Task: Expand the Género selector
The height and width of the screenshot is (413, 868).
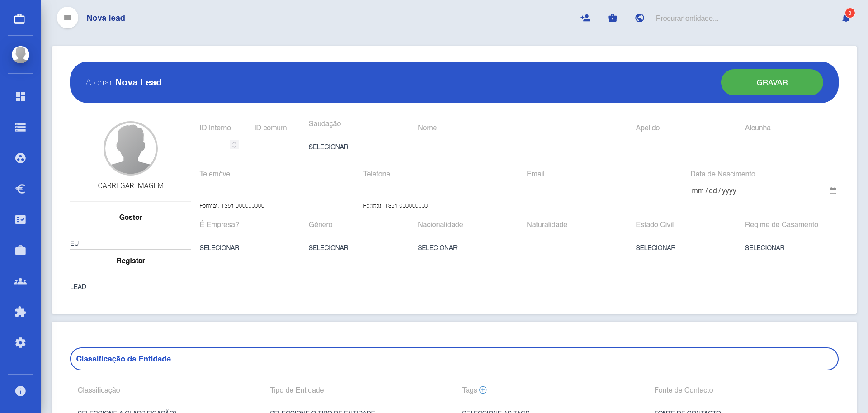Action: [355, 248]
